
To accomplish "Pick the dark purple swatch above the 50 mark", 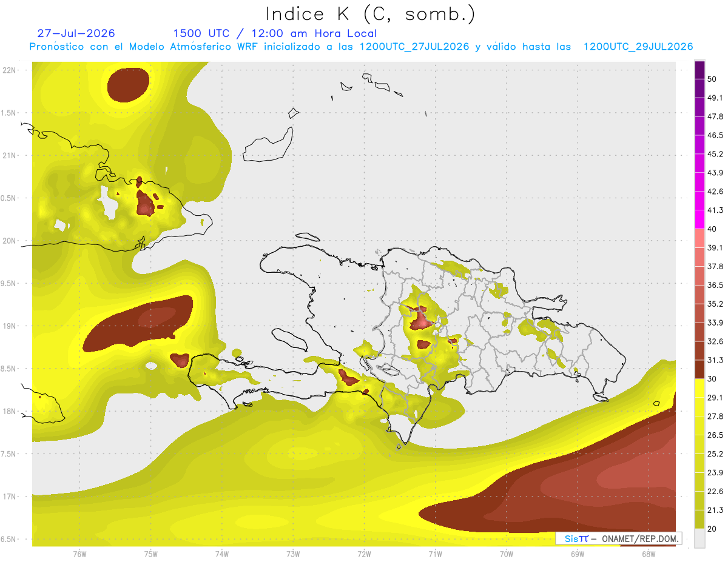I will point(699,70).
